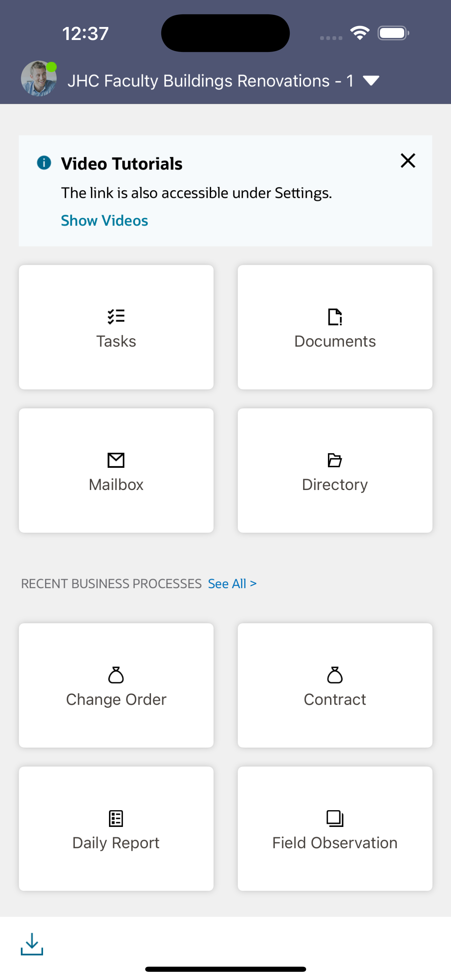
Task: See All recent business processes
Action: pyautogui.click(x=231, y=583)
